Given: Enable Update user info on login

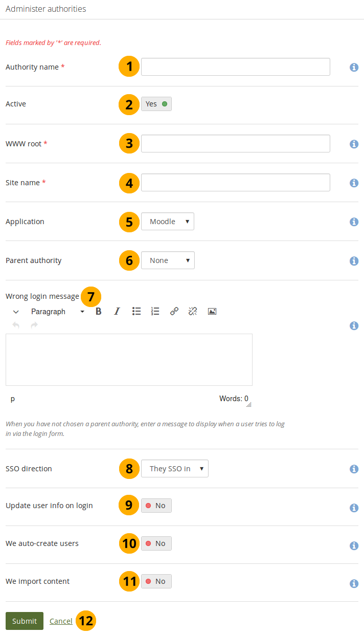Looking at the screenshot, I should [156, 506].
